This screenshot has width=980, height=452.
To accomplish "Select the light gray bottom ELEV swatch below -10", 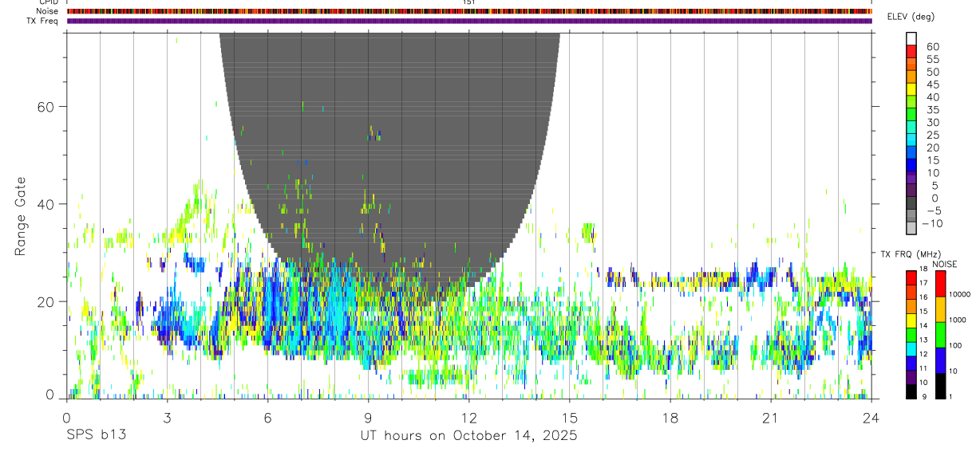I will click(x=911, y=229).
